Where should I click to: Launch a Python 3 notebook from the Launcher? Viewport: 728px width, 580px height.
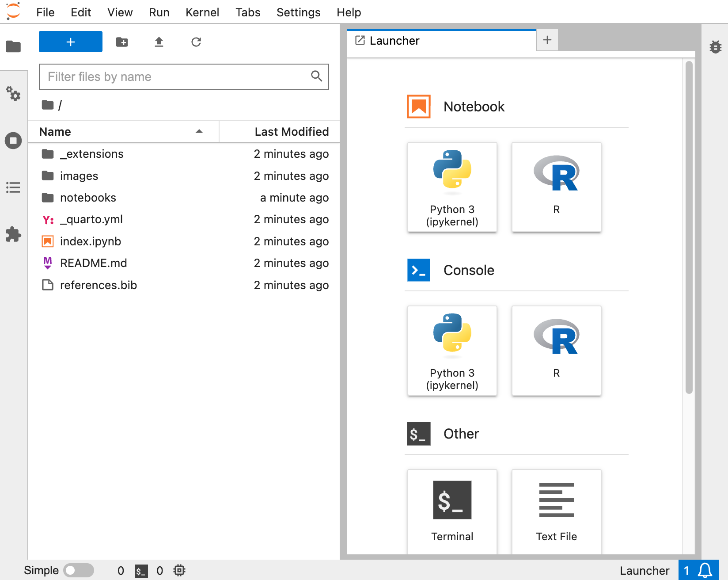tap(452, 187)
